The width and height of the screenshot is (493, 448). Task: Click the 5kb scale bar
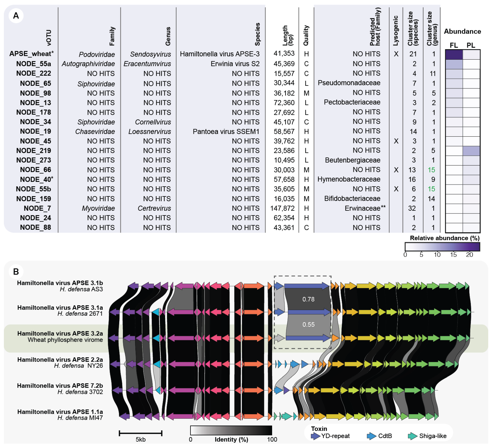(140, 434)
